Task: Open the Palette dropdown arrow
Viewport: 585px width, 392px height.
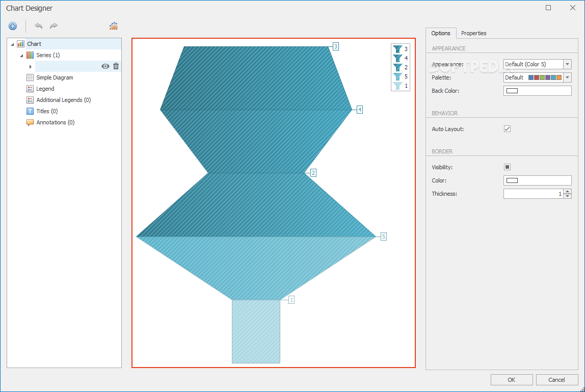Action: coord(567,77)
